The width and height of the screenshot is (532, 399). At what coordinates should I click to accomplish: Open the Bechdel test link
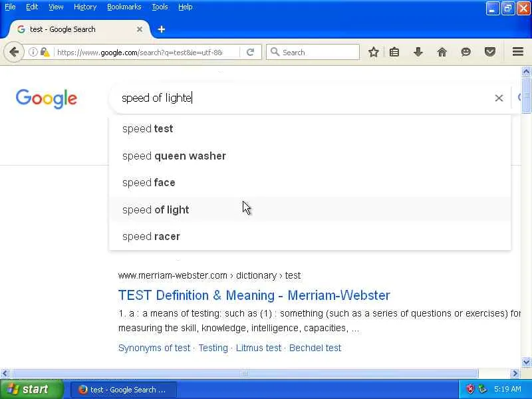coord(315,348)
